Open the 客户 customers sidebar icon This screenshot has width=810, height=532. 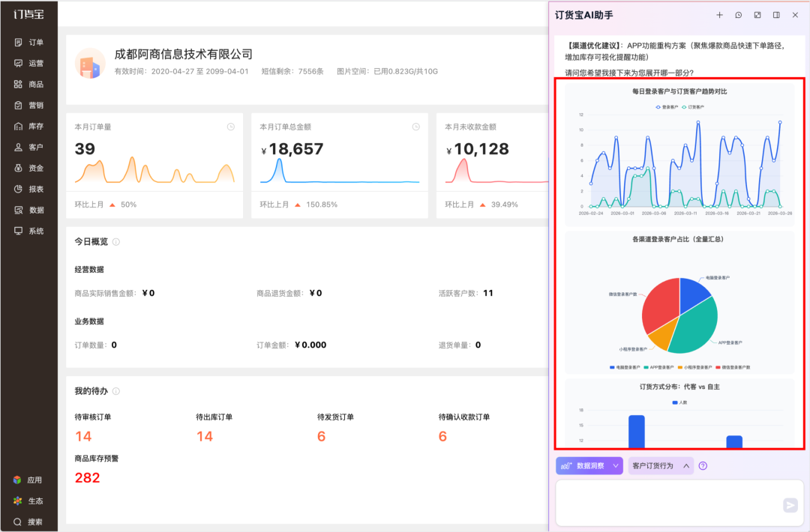[18, 147]
